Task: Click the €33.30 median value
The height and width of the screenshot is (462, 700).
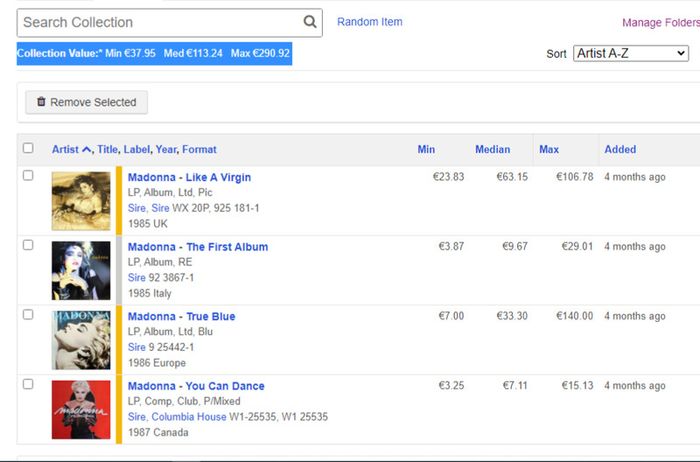Action: (512, 316)
